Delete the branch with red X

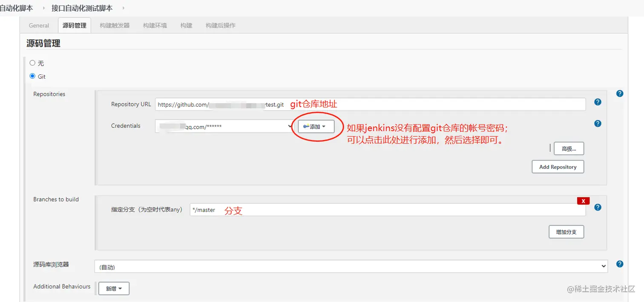point(583,201)
